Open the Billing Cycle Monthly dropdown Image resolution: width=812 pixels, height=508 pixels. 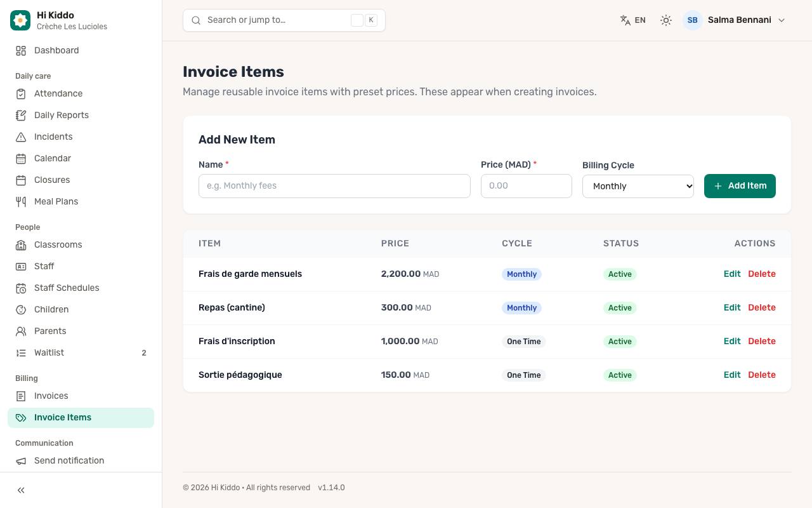tap(638, 186)
